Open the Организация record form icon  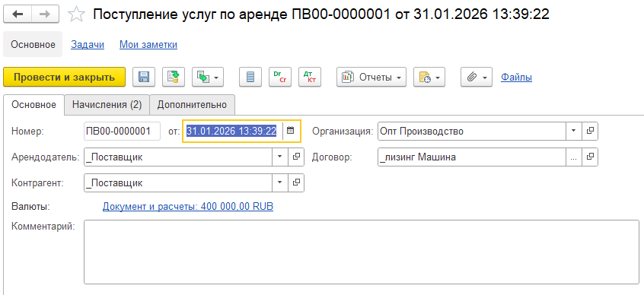590,132
